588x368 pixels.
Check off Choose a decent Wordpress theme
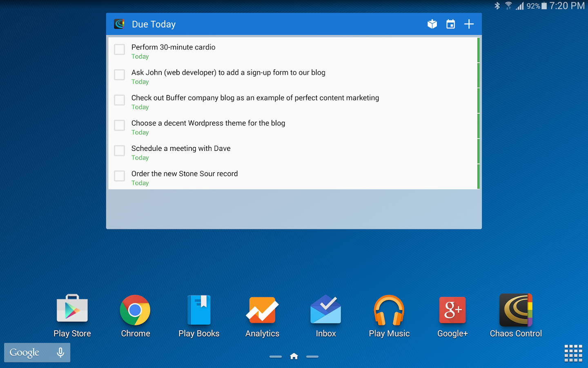pyautogui.click(x=119, y=126)
